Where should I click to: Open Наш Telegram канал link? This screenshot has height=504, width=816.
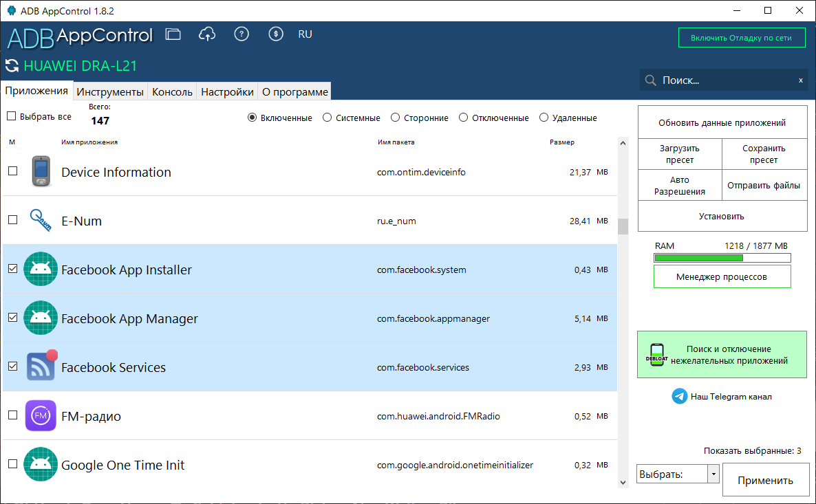731,397
